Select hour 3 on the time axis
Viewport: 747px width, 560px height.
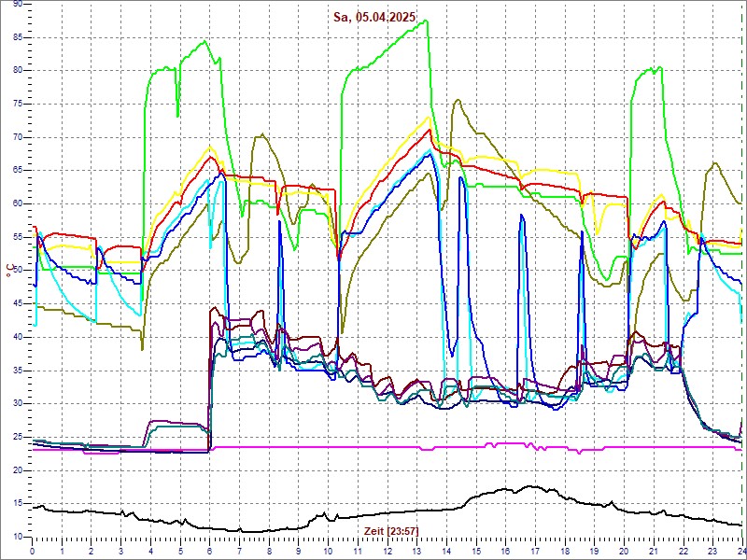coord(121,552)
